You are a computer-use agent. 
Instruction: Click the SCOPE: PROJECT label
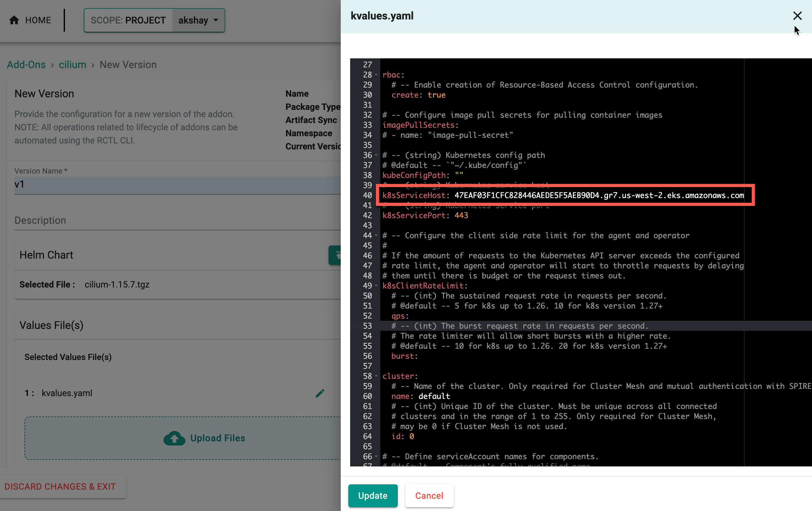[x=128, y=20]
